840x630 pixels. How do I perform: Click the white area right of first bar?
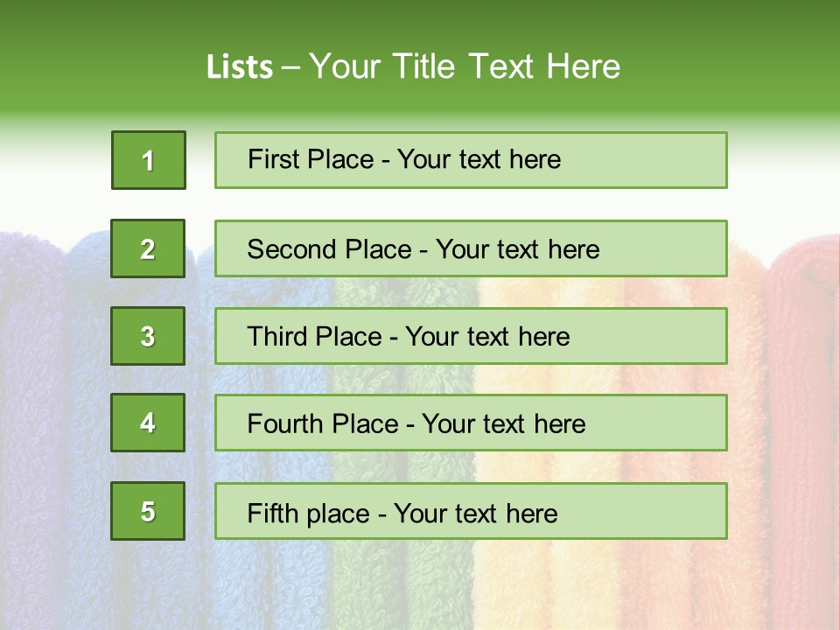click(x=783, y=162)
